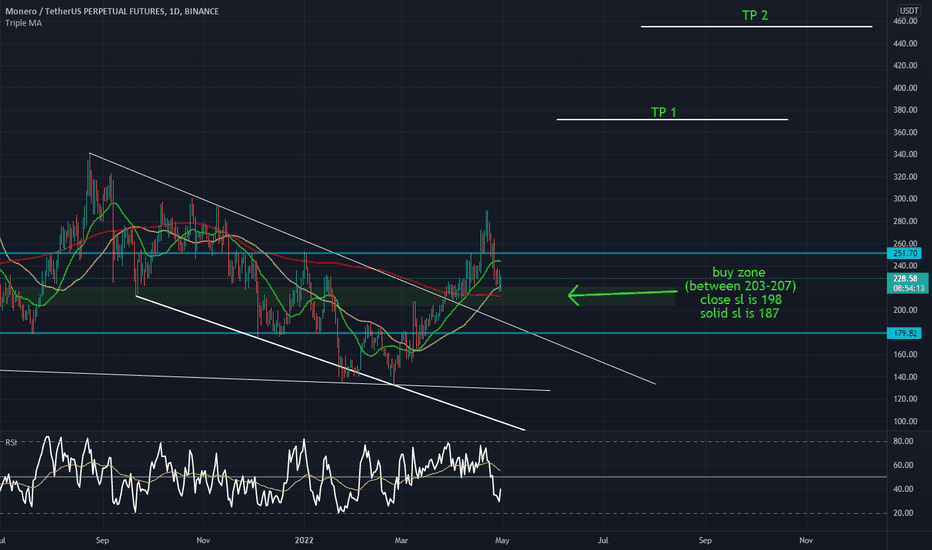The height and width of the screenshot is (550, 932).
Task: Click the "(between 203-207)" text
Action: (x=740, y=286)
